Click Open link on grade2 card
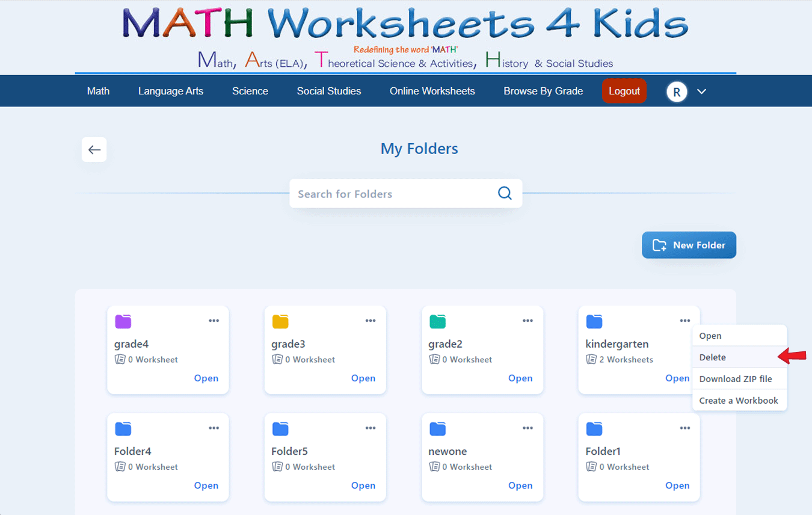Viewport: 812px width, 515px height. (x=520, y=378)
